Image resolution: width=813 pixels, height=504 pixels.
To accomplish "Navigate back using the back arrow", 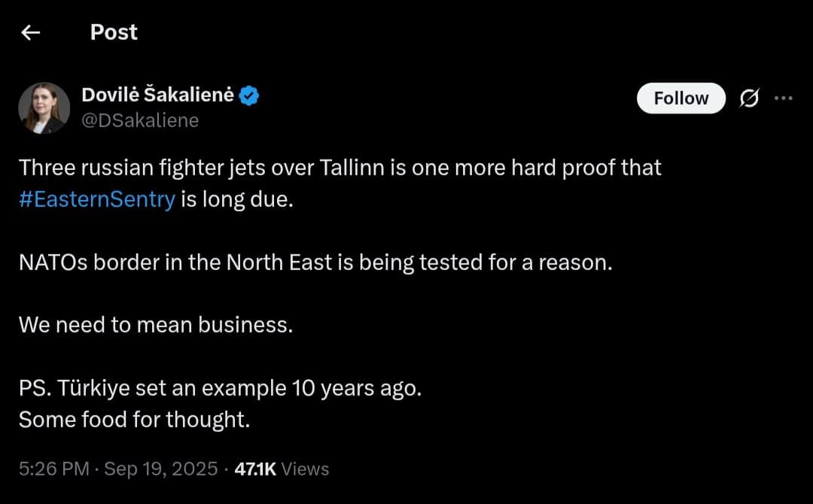I will tap(29, 32).
